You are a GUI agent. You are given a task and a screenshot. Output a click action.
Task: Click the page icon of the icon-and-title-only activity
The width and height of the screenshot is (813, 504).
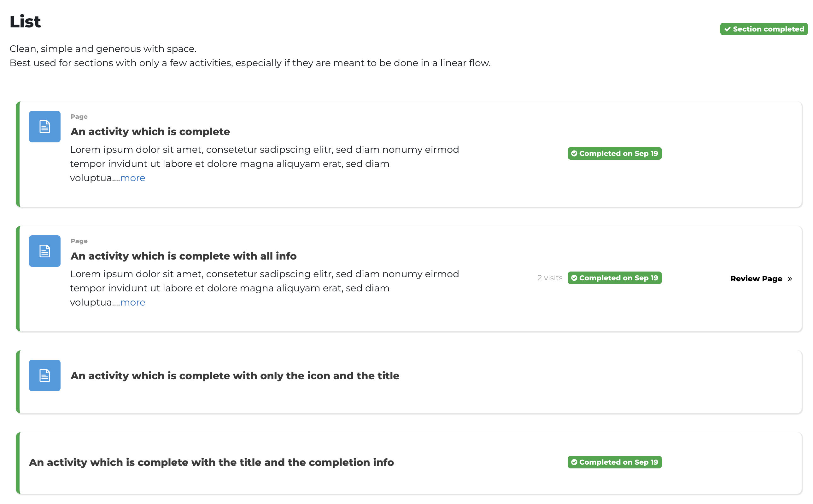click(45, 375)
